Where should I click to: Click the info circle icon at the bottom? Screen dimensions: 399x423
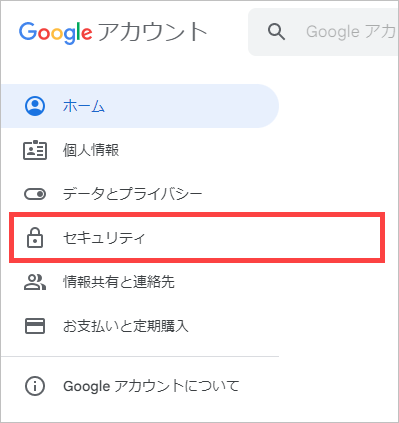(35, 386)
